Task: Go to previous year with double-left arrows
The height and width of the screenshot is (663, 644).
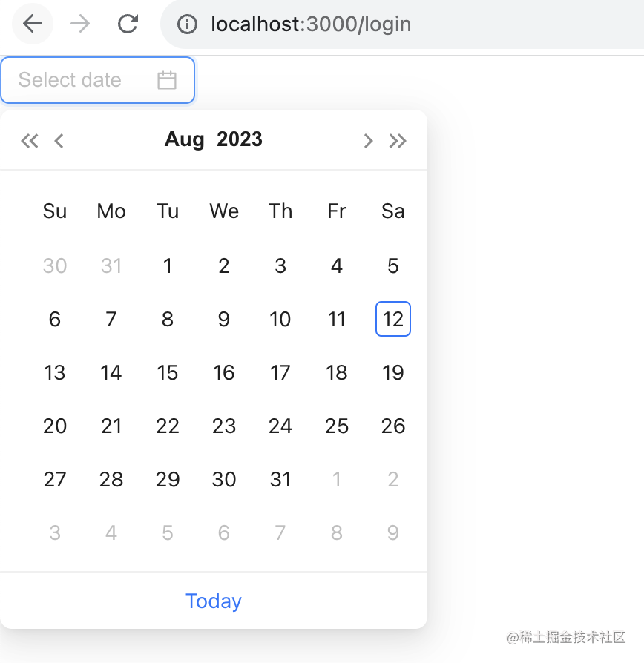Action: [30, 141]
